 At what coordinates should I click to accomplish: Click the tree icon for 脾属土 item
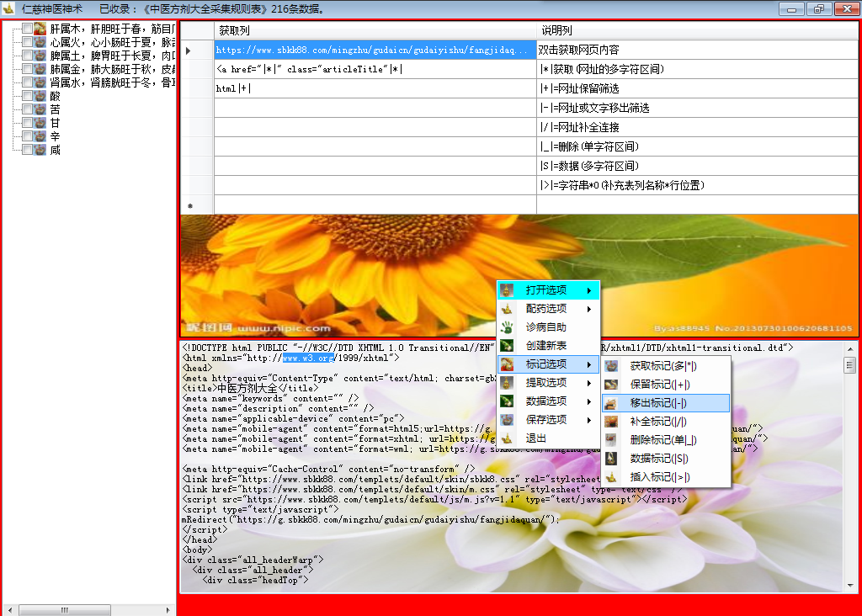click(40, 56)
